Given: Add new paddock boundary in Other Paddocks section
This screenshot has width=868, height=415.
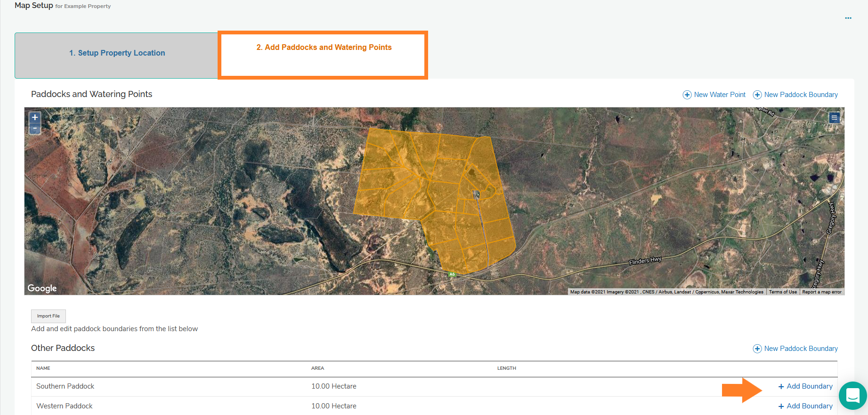Looking at the screenshot, I should (795, 349).
